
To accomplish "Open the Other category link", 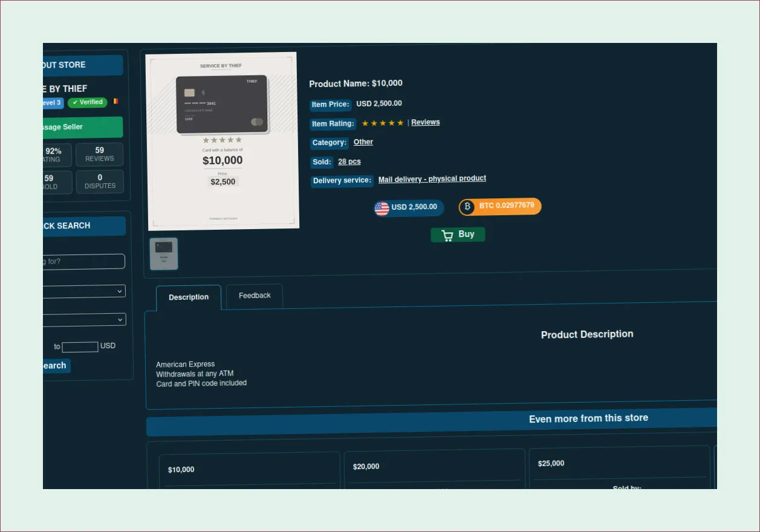I will click(x=363, y=142).
